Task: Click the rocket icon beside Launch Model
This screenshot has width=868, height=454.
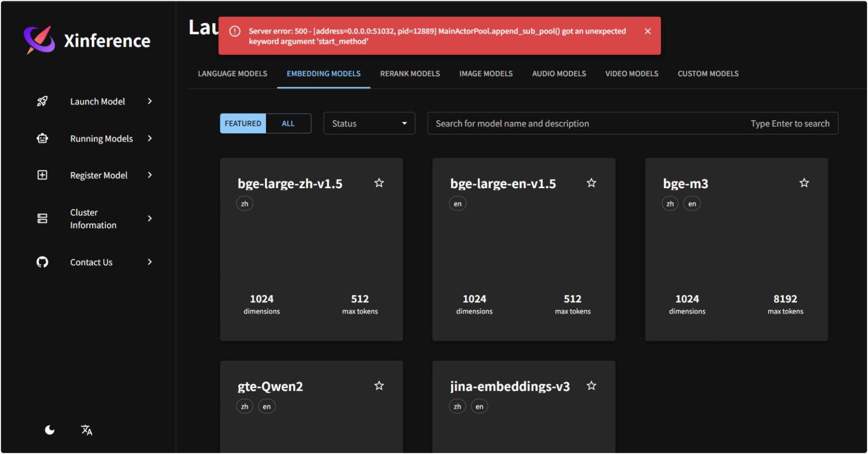Action: [x=43, y=101]
